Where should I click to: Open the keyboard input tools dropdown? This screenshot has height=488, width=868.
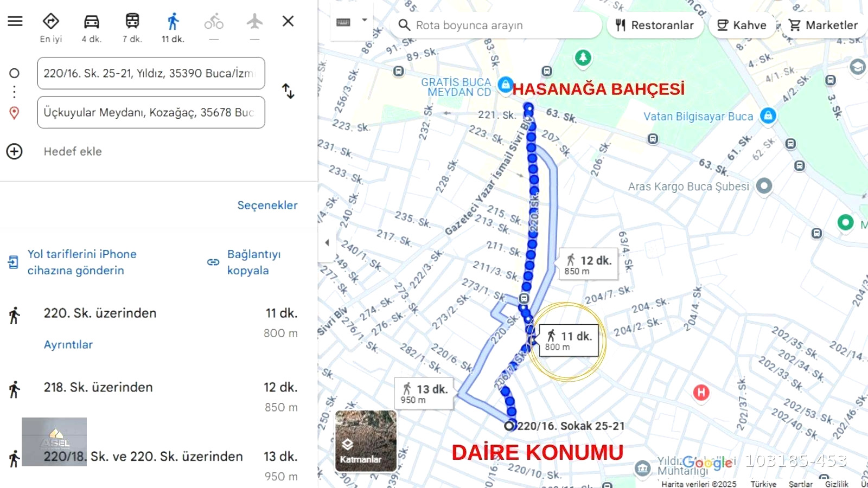click(x=352, y=22)
